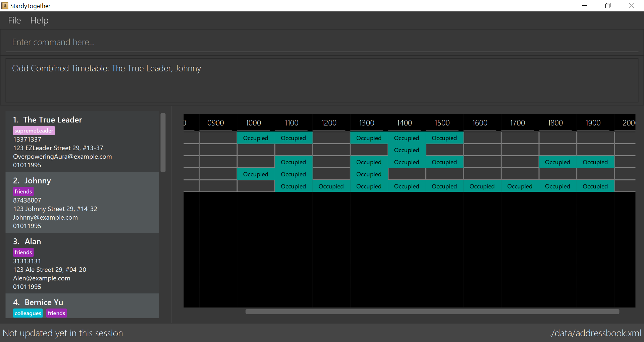Click the 1500 column header
The image size is (644, 342).
pos(442,123)
